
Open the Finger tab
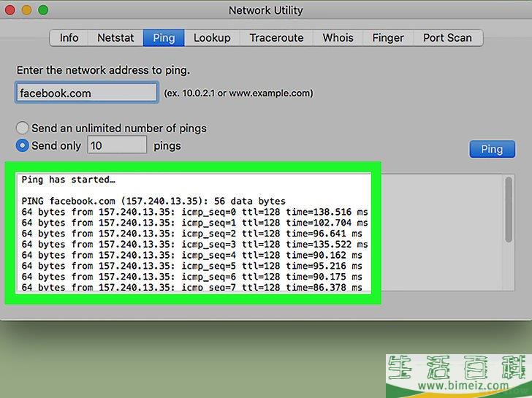(x=388, y=38)
